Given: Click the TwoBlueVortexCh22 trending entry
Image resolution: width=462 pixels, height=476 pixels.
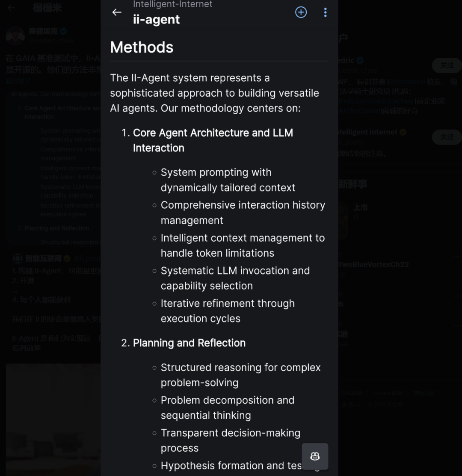Looking at the screenshot, I should click(373, 264).
